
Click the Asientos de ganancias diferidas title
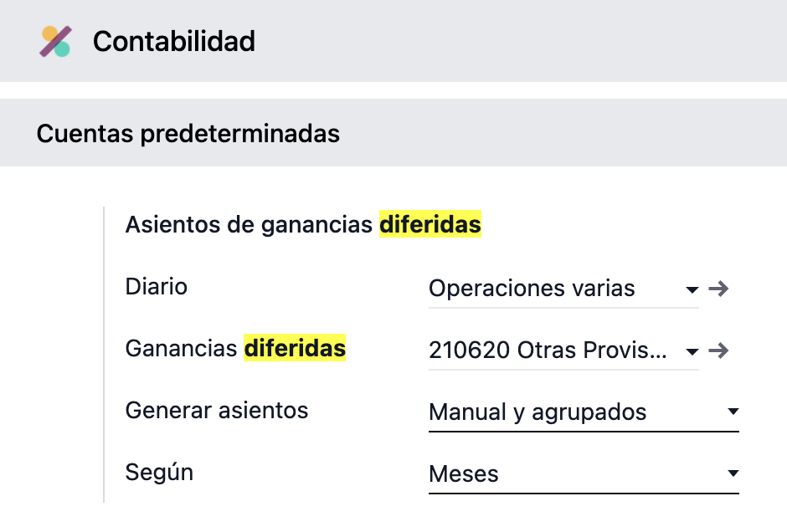[303, 224]
